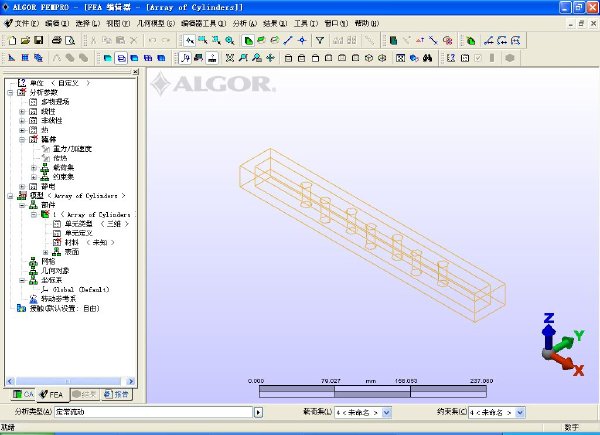Create a new file with the blank page icon
This screenshot has height=435, width=600.
click(12, 40)
